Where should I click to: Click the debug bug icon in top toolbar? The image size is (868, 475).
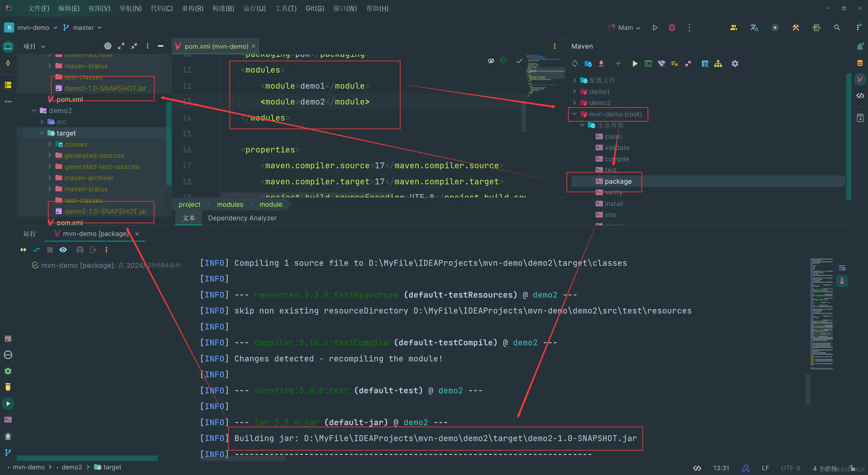point(672,28)
